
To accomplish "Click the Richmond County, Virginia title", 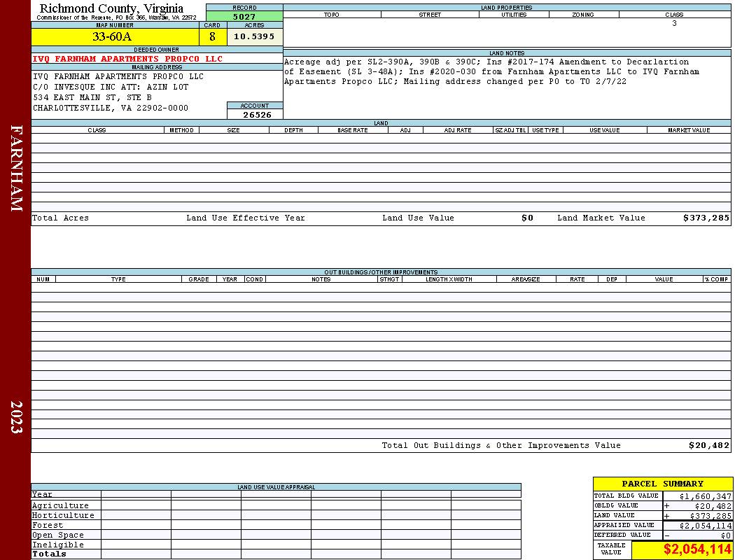I will [111, 8].
